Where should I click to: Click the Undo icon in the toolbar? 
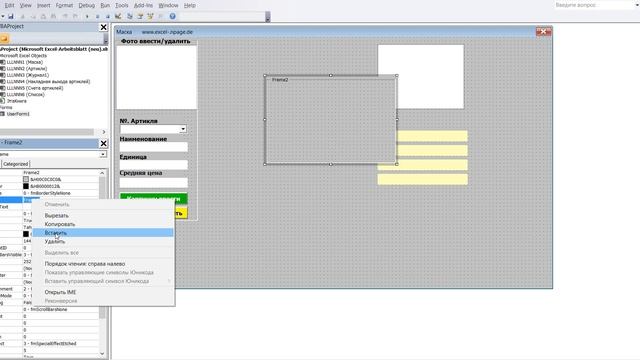(65, 16)
